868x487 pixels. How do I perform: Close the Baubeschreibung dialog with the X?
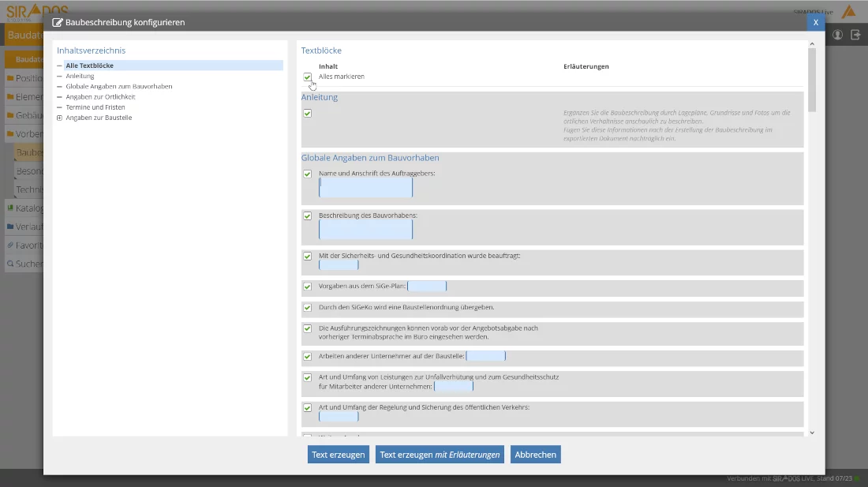pos(816,23)
